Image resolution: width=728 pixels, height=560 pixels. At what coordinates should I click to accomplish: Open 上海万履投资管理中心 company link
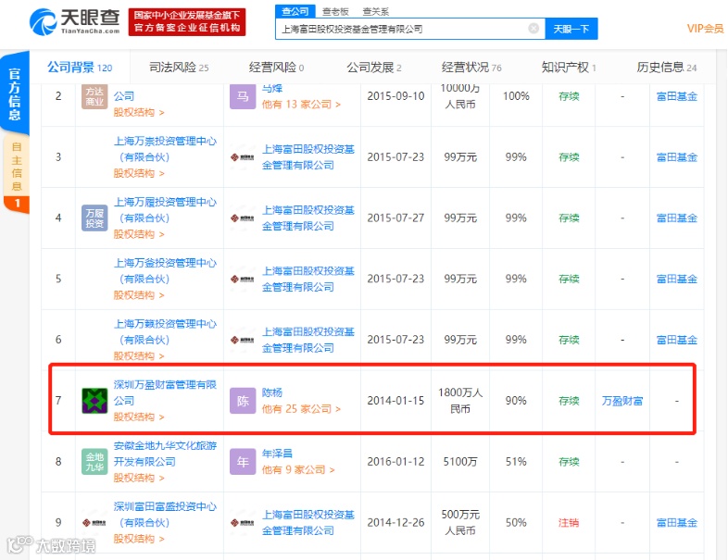(165, 210)
